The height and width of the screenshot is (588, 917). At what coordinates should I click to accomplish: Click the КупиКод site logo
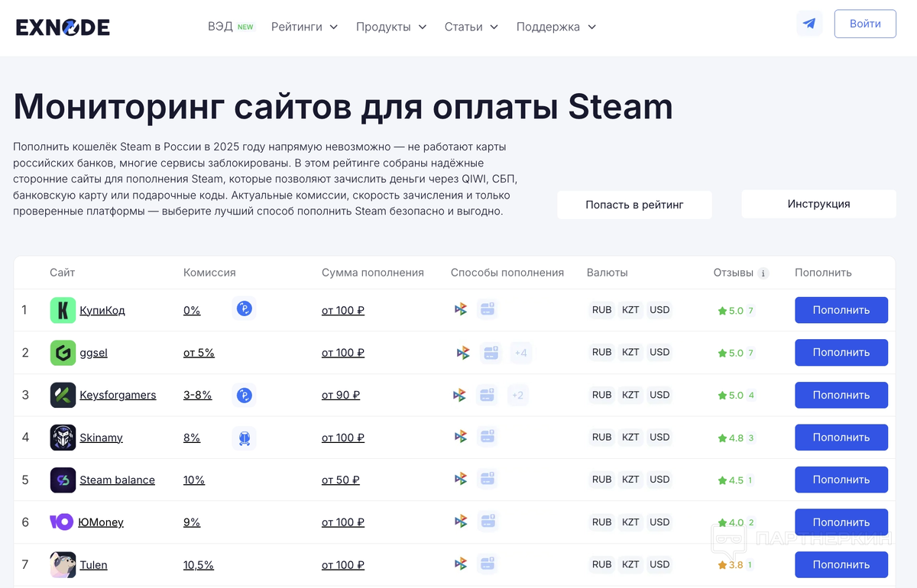coord(63,310)
